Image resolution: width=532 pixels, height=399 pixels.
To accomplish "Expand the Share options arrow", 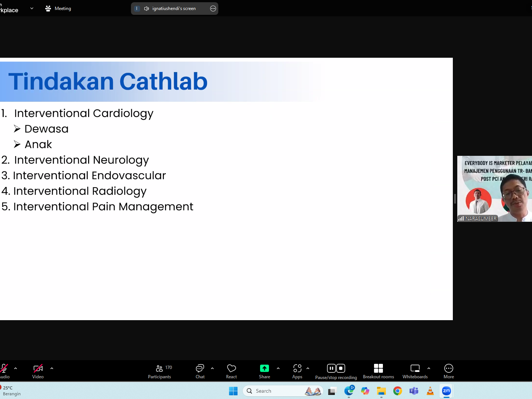I will pyautogui.click(x=278, y=368).
